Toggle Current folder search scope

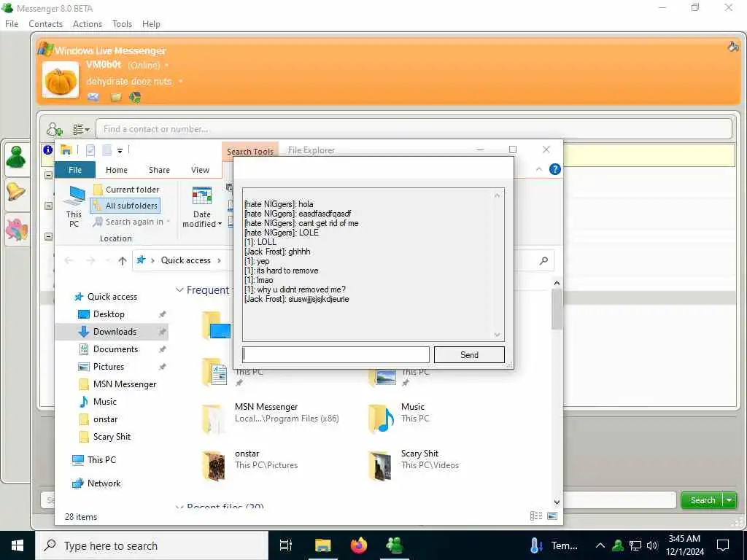pyautogui.click(x=127, y=190)
